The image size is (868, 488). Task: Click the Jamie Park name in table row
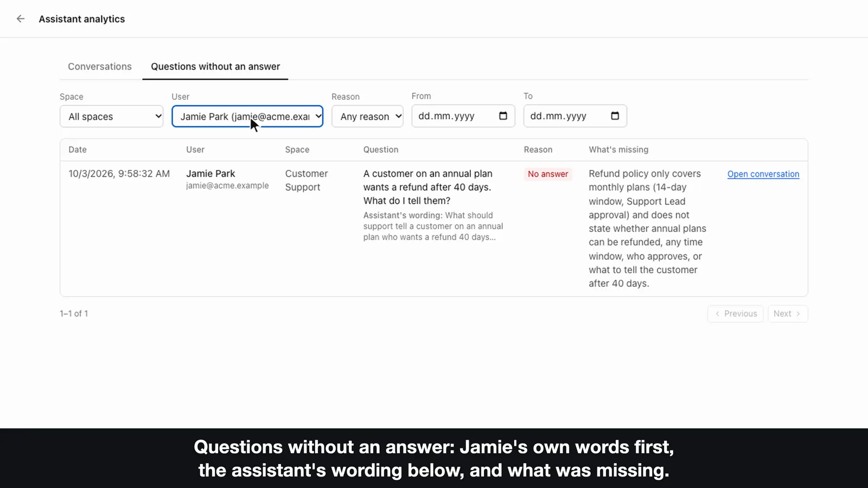pos(210,174)
